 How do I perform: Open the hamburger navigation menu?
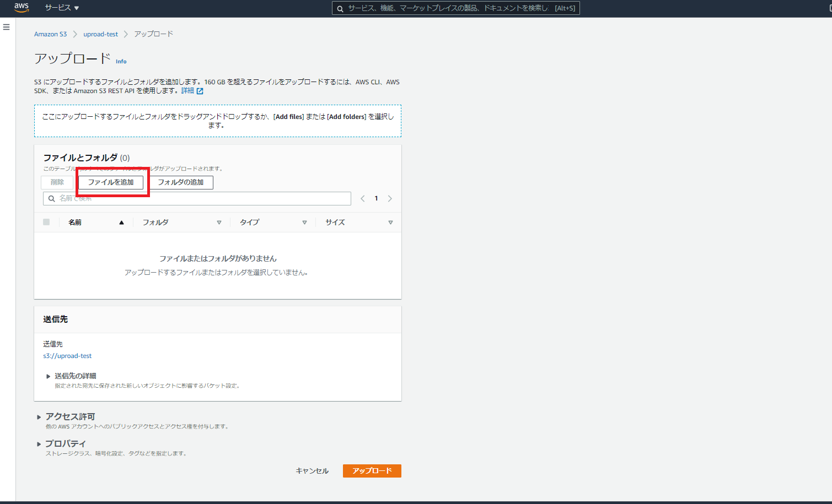click(x=6, y=26)
